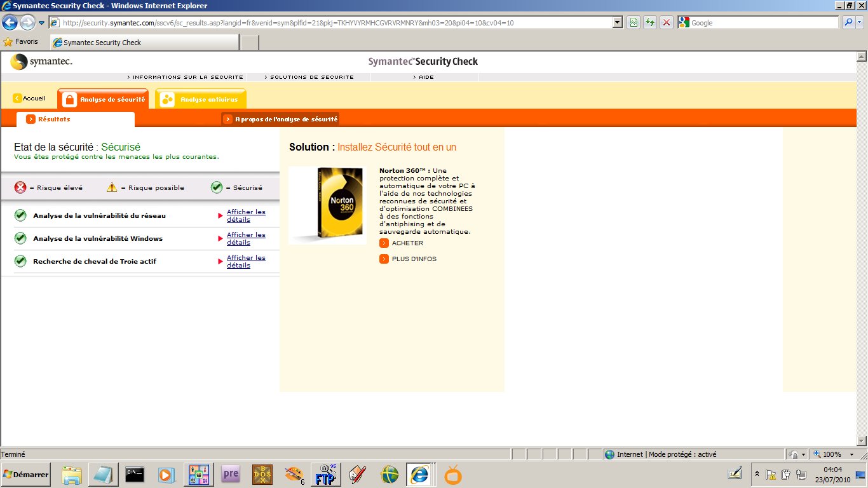The height and width of the screenshot is (488, 868).
Task: Click the Compatibility View icon
Action: (634, 22)
